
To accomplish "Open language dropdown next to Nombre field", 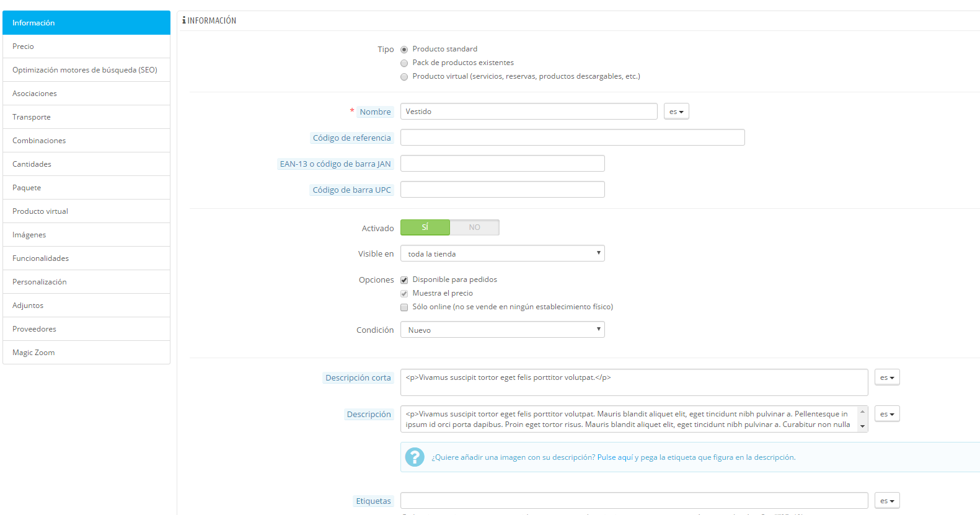I will pos(676,112).
